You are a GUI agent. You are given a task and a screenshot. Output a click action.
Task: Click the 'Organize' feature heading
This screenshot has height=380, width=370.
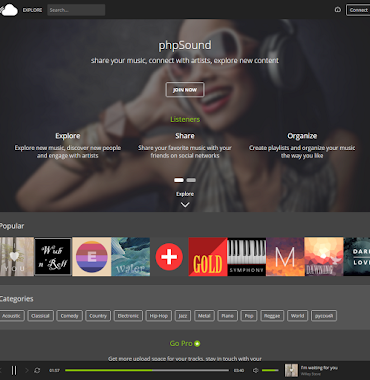[x=302, y=136]
